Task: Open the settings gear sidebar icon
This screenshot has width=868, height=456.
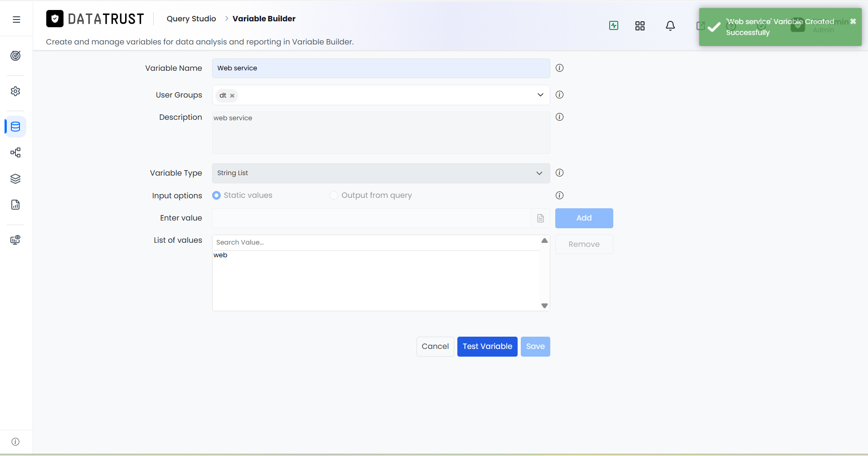Action: pyautogui.click(x=15, y=91)
